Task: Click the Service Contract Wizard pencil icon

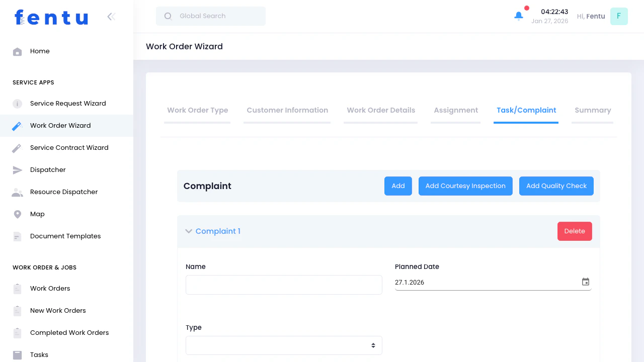Action: (x=17, y=147)
